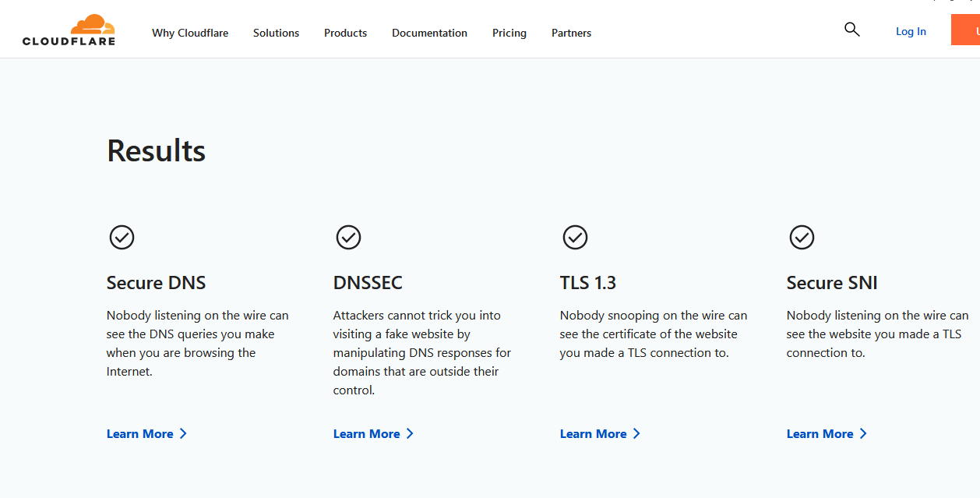The height and width of the screenshot is (498, 980).
Task: Click Learn More under Secure DNS
Action: click(146, 434)
